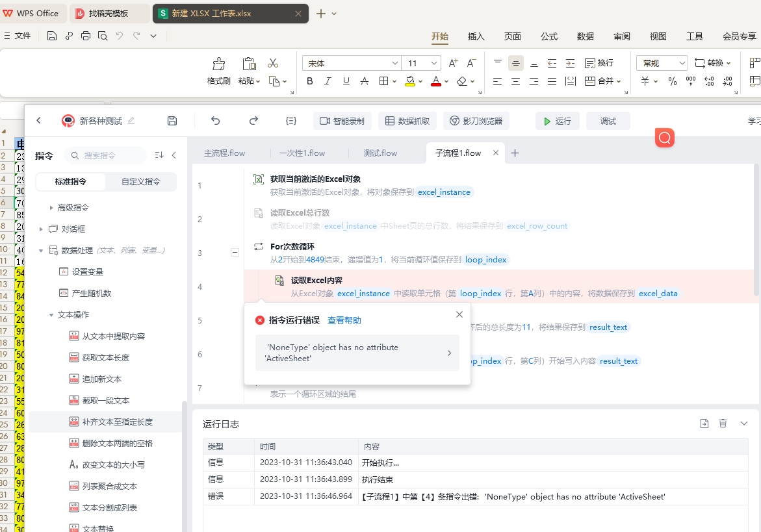This screenshot has height=532, width=761.
Task: Close the 指令运行错误 popup
Action: pyautogui.click(x=459, y=314)
